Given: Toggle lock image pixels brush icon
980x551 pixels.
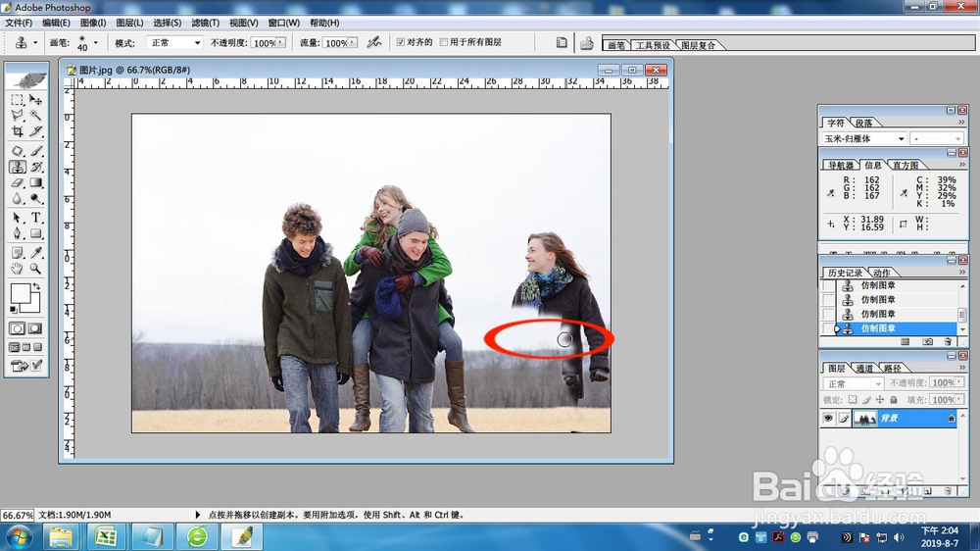Looking at the screenshot, I should pos(866,400).
